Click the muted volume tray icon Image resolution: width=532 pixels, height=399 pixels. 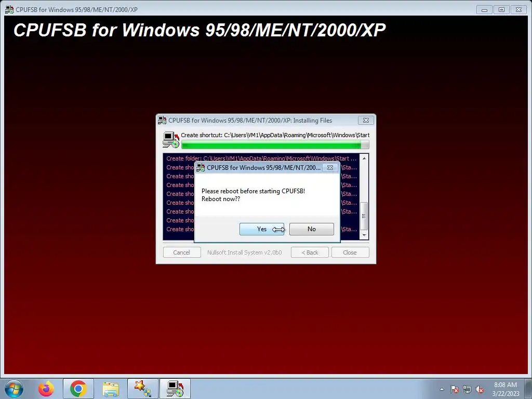coord(480,389)
